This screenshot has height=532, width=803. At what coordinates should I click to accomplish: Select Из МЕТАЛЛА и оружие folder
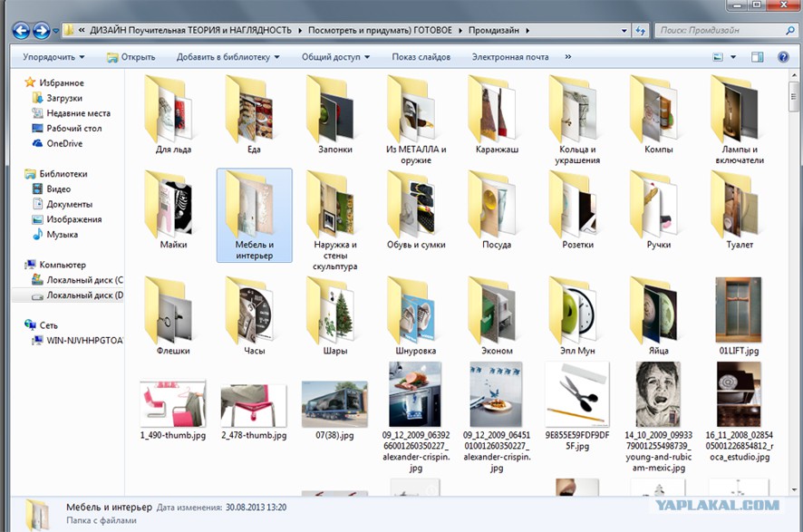click(416, 120)
